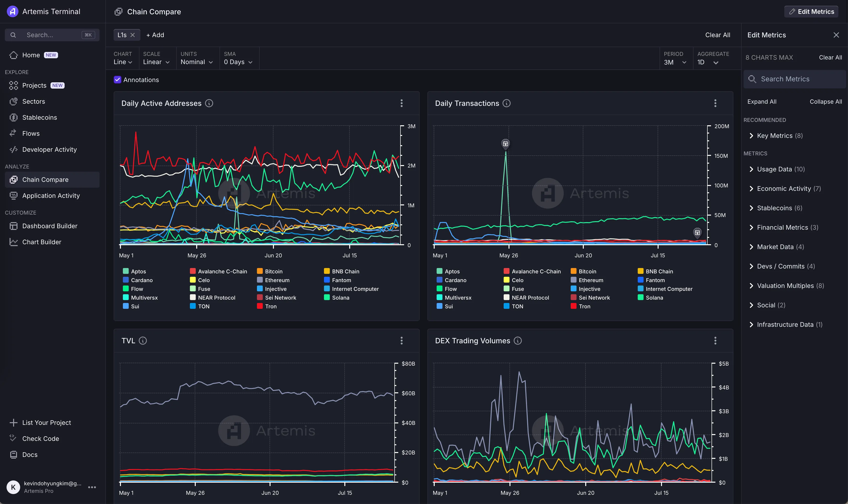Click the Dashboard Builder layout icon
The image size is (848, 504).
coord(14,226)
